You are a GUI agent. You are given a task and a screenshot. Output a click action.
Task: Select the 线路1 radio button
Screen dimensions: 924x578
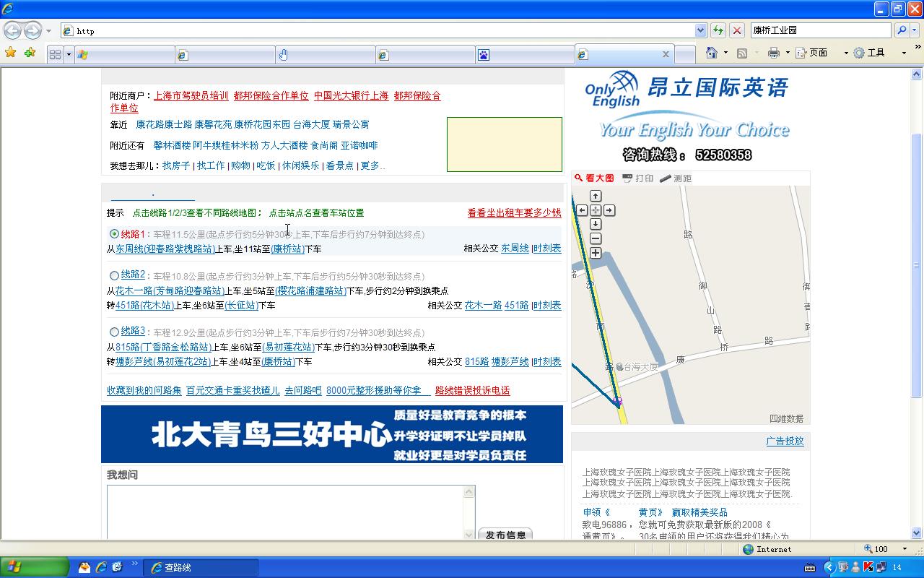(114, 234)
